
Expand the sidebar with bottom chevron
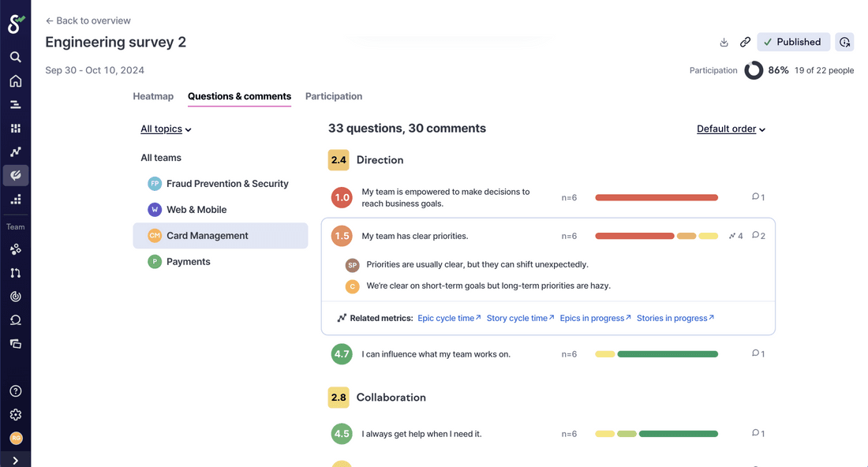pos(15,461)
